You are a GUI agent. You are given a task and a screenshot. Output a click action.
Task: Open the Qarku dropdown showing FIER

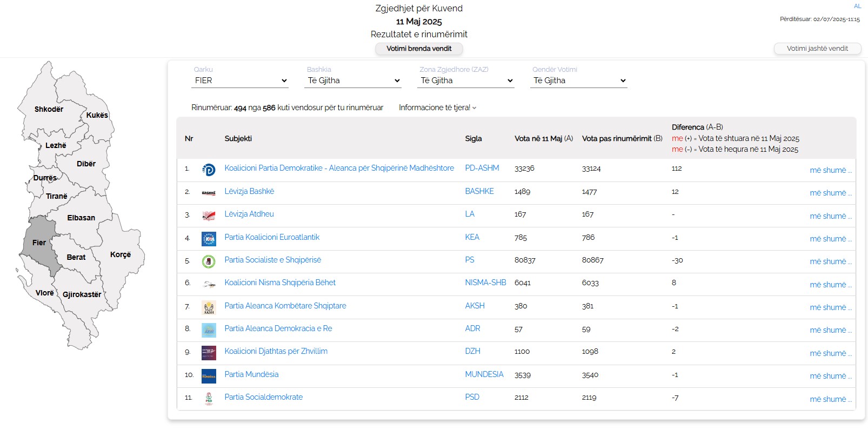(240, 80)
